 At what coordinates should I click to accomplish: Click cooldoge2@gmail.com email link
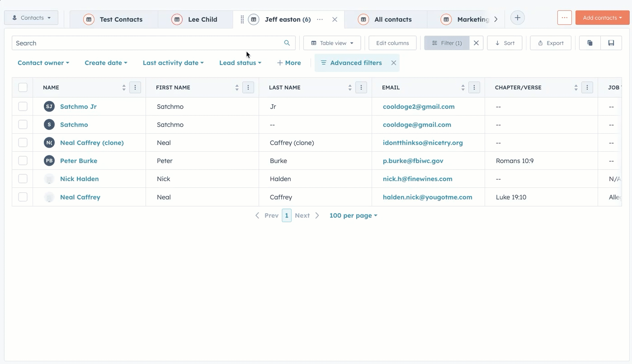(x=419, y=107)
